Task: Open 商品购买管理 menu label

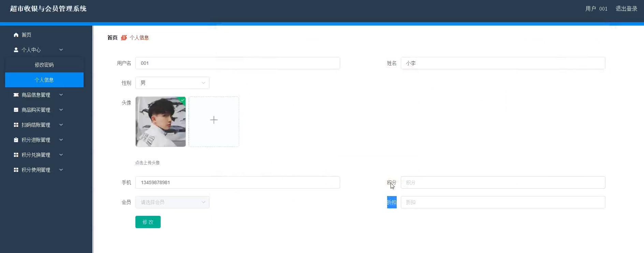Action: click(x=36, y=110)
